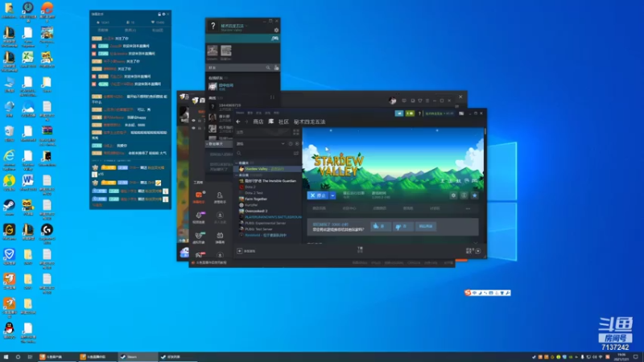This screenshot has width=644, height=362.
Task: Select Kurtzpel in the library list
Action: click(x=267, y=205)
